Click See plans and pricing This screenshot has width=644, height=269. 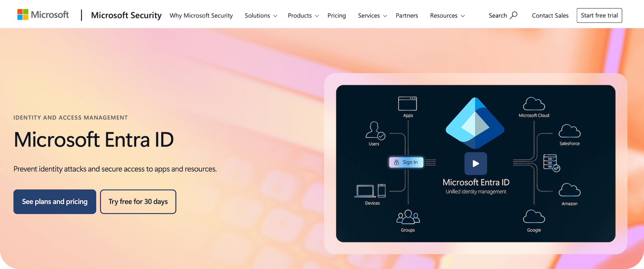point(55,201)
